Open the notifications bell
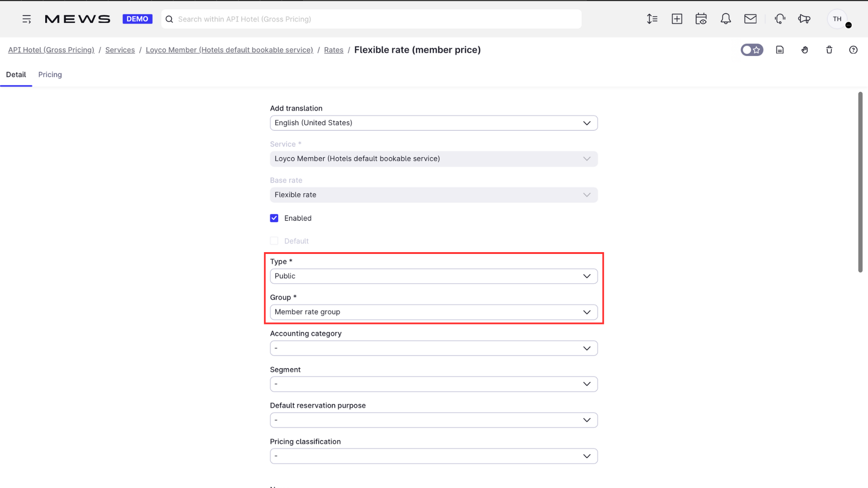The height and width of the screenshot is (488, 868). (x=726, y=19)
